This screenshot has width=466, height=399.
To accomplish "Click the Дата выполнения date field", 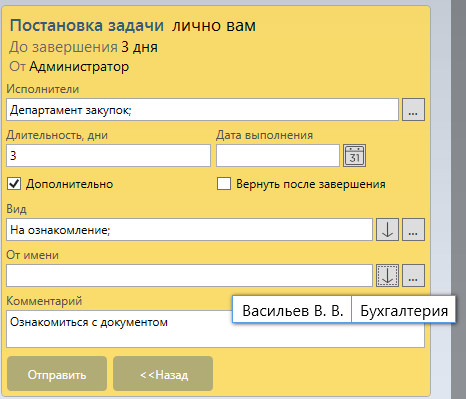I will 278,155.
